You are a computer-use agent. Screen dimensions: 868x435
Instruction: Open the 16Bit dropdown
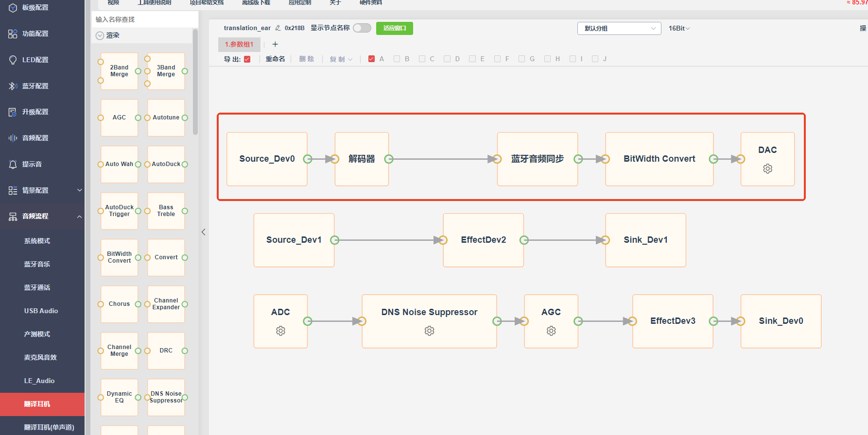679,28
